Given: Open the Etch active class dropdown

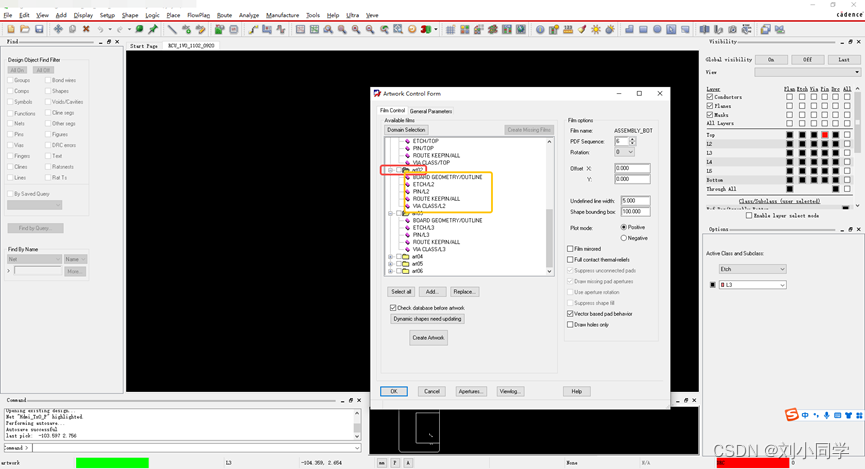Looking at the screenshot, I should coord(752,269).
